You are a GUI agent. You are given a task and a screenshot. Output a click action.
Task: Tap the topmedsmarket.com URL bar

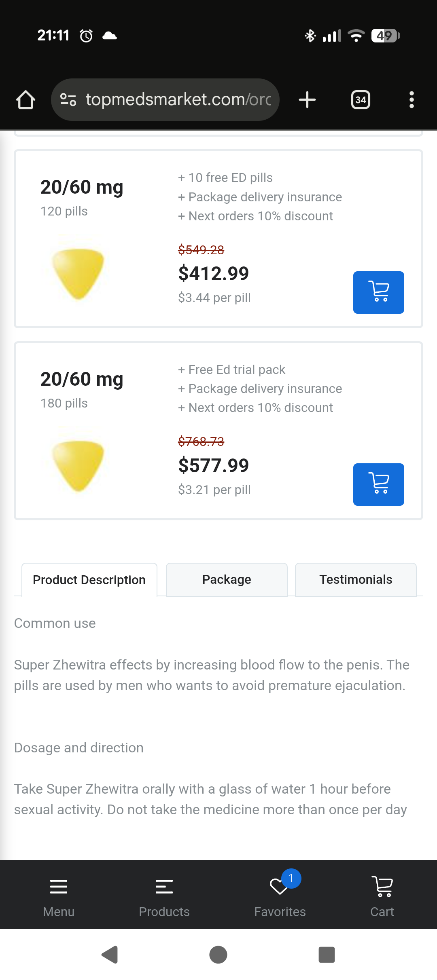click(x=178, y=99)
